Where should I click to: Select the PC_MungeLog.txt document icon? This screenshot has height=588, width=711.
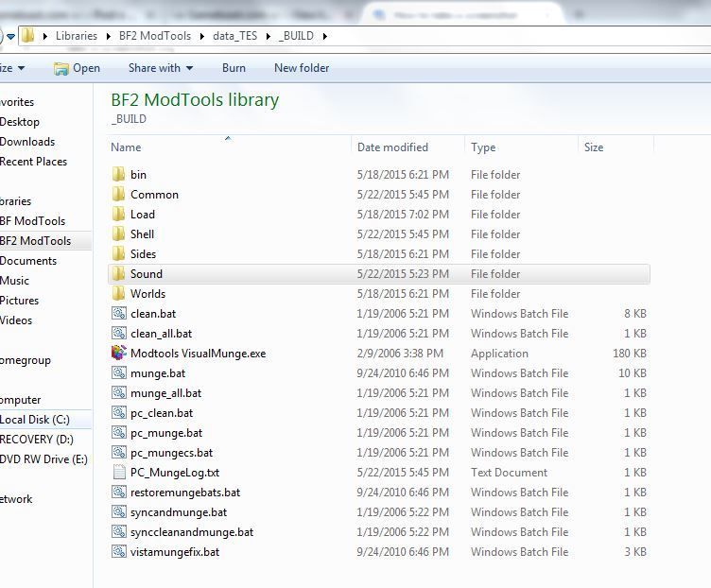click(x=119, y=473)
